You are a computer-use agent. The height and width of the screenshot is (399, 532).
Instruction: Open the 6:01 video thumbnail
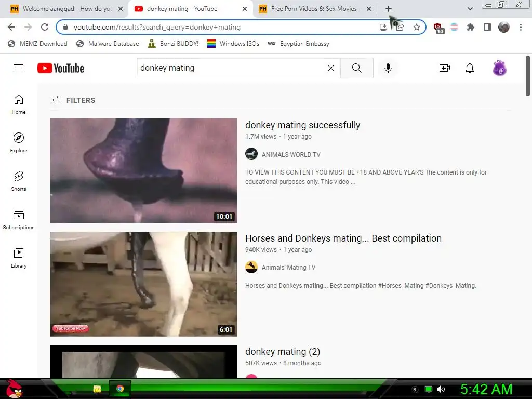point(143,284)
